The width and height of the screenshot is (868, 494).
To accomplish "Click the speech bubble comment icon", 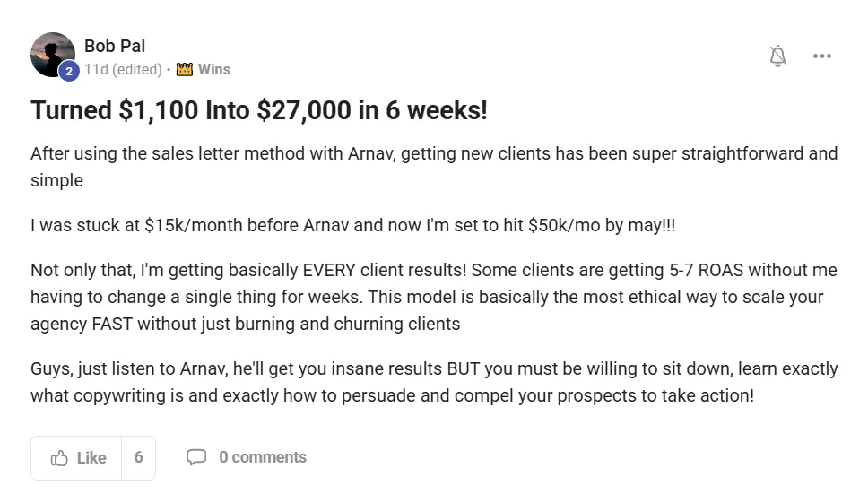I will coord(195,457).
